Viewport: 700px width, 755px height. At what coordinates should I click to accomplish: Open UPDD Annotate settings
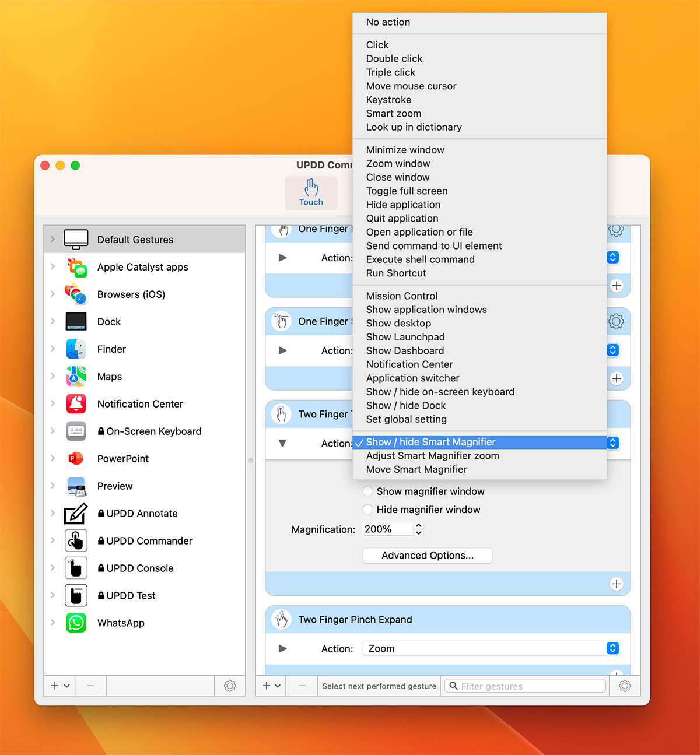[142, 513]
